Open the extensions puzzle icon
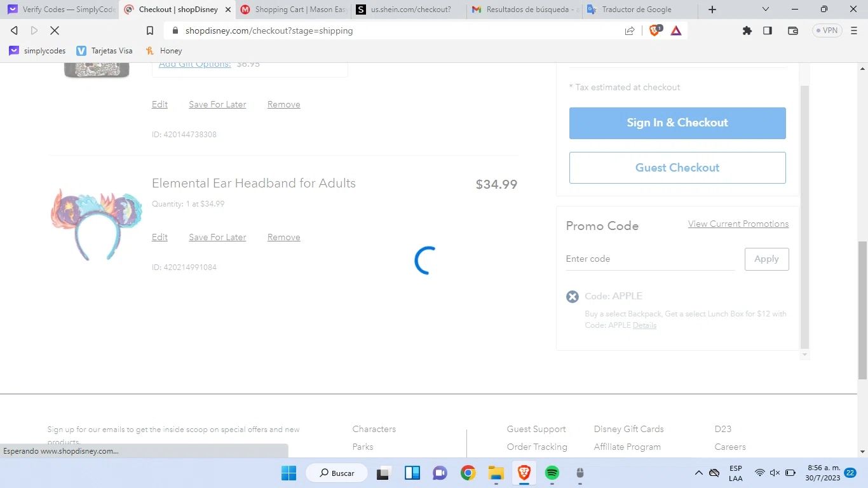This screenshot has width=868, height=488. pyautogui.click(x=747, y=30)
